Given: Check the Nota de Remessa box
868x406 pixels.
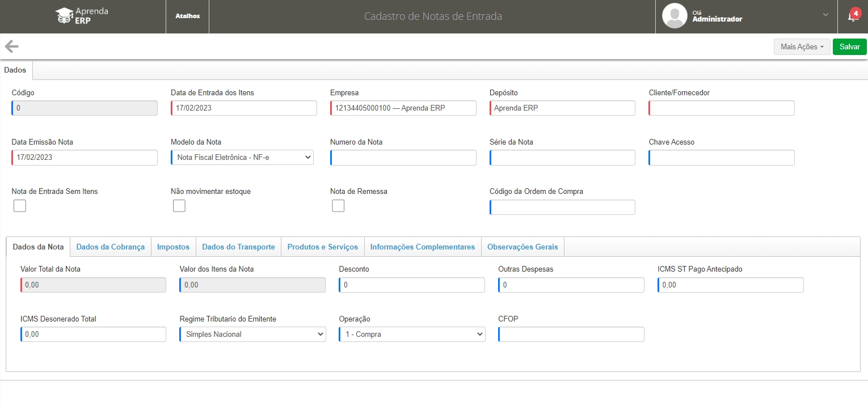Looking at the screenshot, I should click(338, 206).
